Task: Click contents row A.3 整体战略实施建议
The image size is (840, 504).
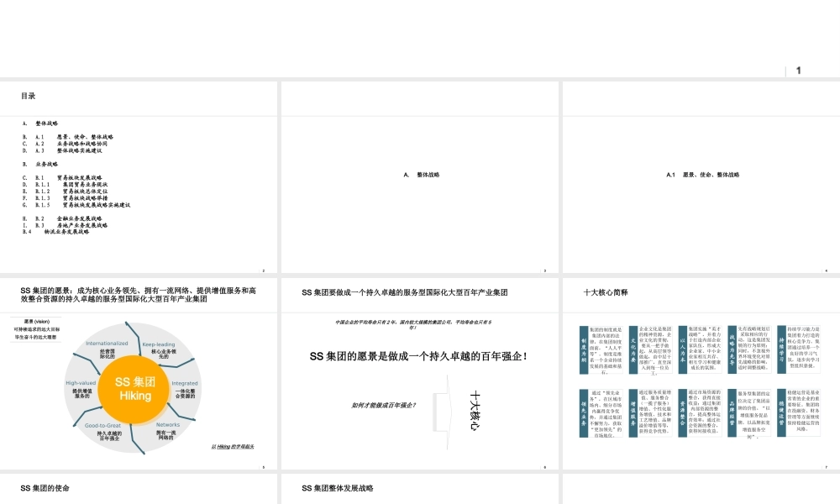Action: (x=62, y=150)
